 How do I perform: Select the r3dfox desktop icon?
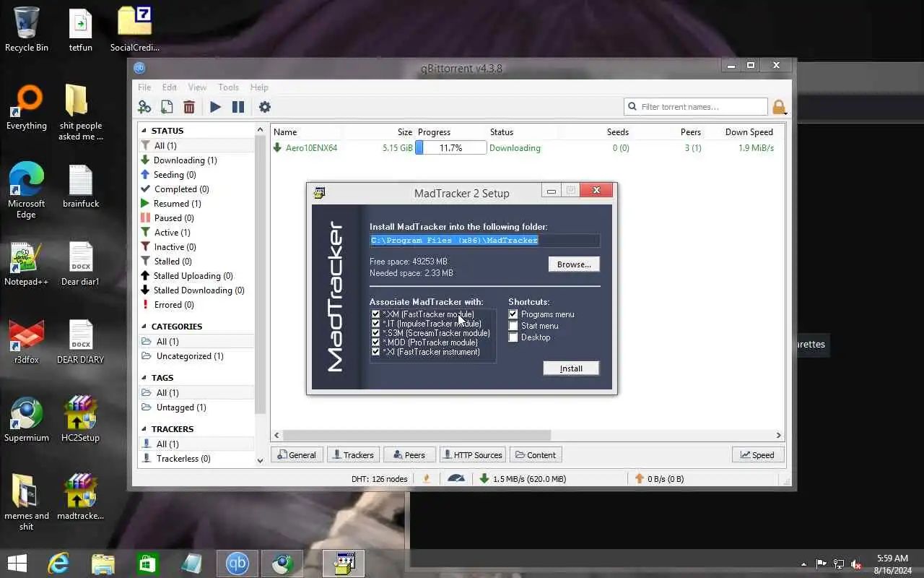[27, 342]
